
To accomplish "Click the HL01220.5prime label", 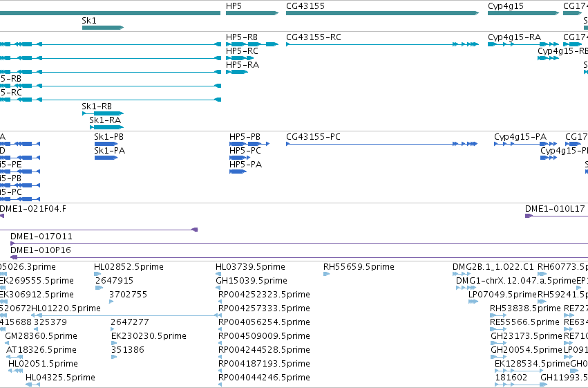I will 66,308.
